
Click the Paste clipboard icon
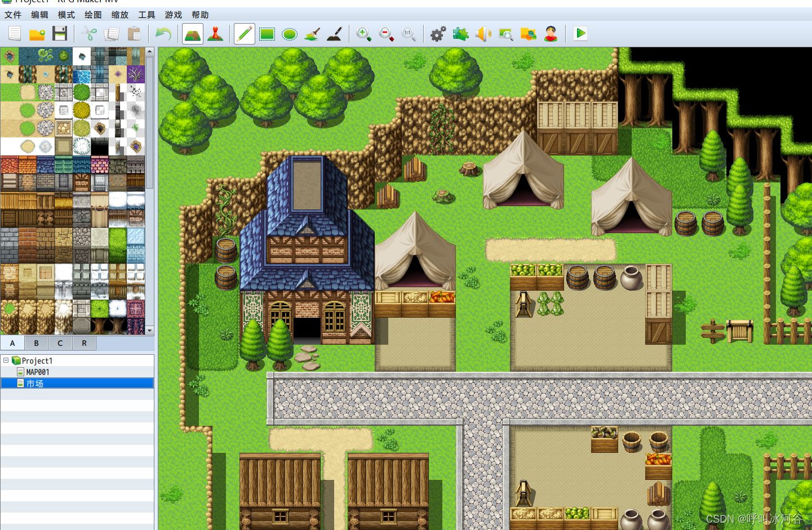point(134,34)
